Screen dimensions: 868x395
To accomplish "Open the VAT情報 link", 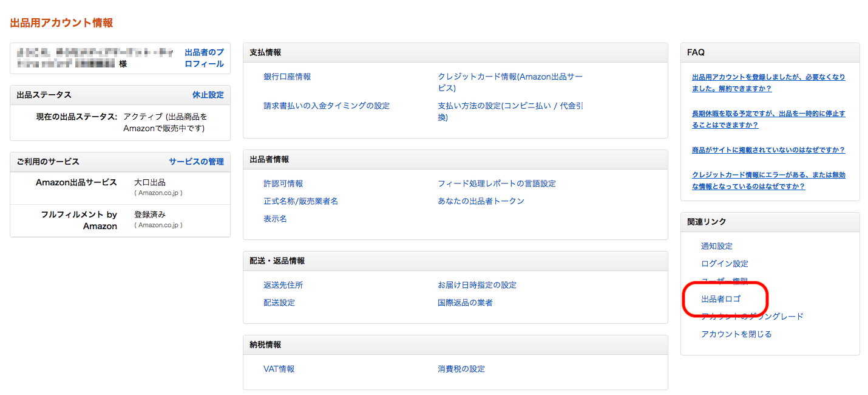I will click(x=279, y=369).
